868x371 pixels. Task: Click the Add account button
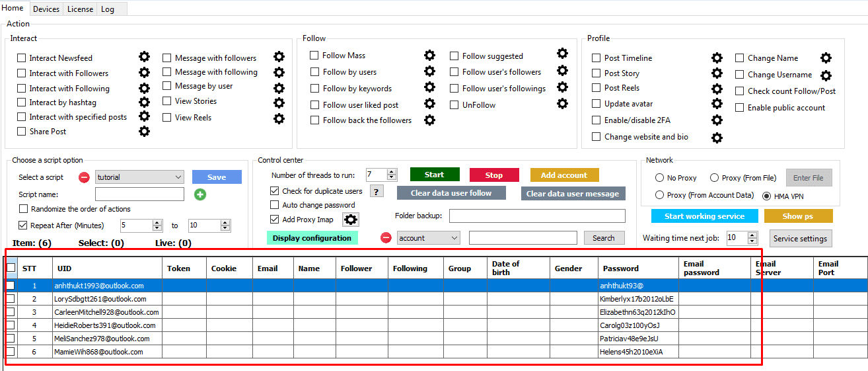click(x=564, y=175)
